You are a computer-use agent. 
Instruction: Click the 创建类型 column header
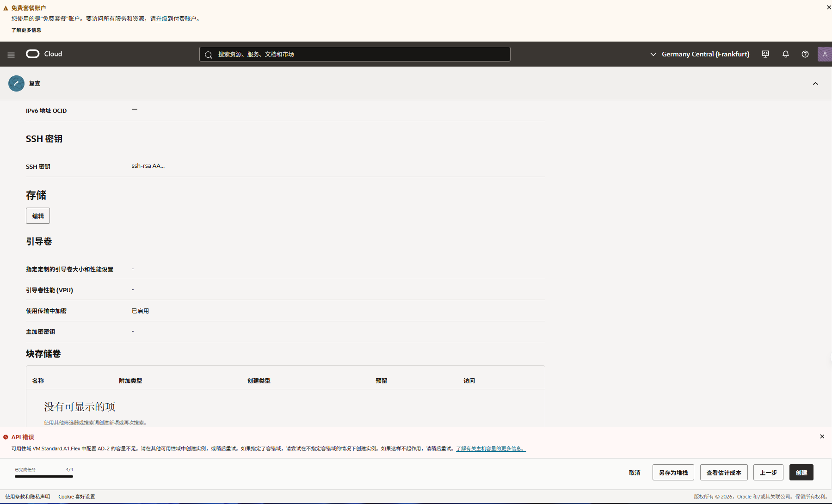pos(259,381)
